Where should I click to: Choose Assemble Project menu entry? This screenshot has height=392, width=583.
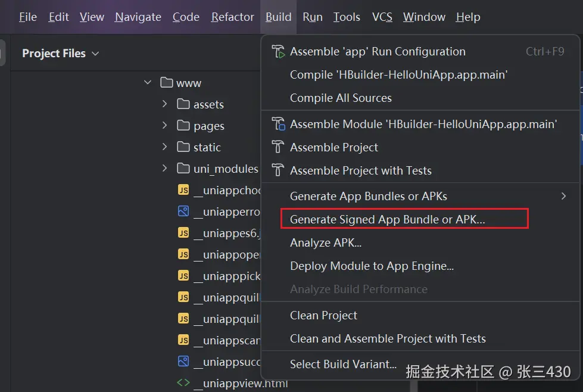[x=420, y=147]
